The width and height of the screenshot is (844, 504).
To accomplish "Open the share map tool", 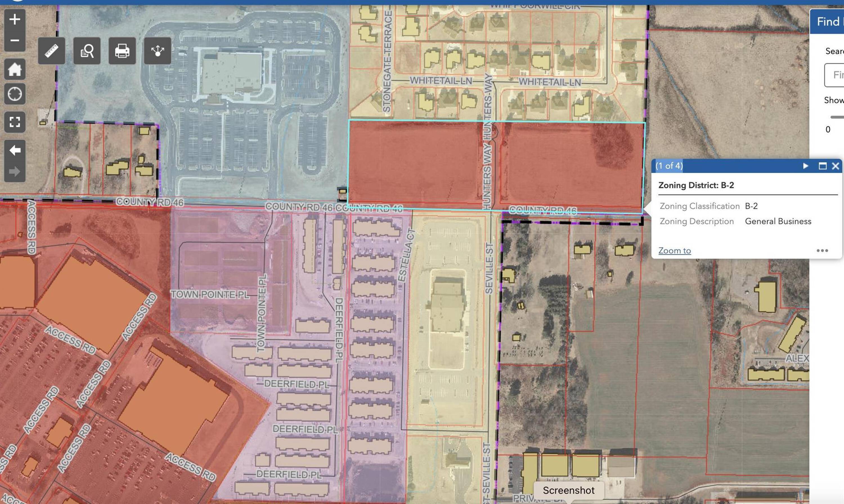I will coord(157,51).
